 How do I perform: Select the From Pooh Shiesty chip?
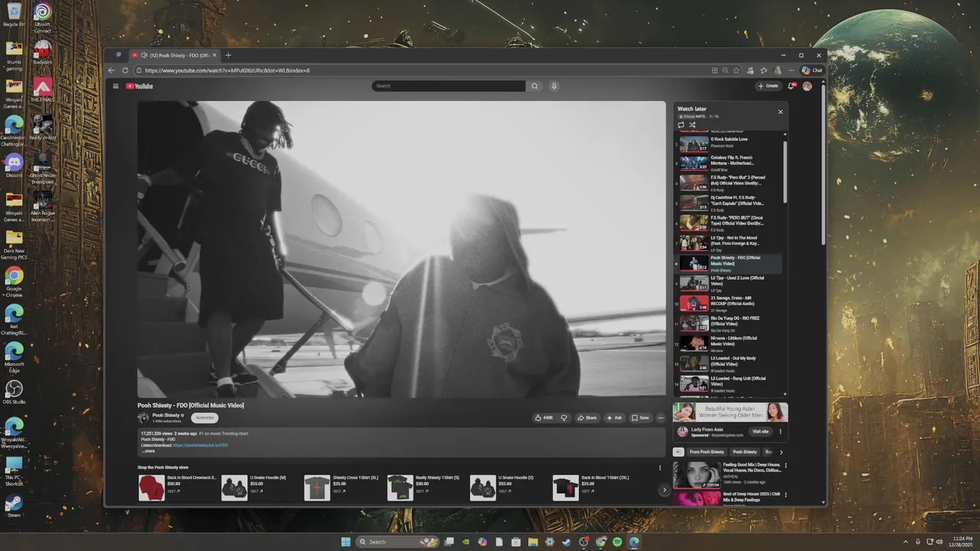click(707, 452)
